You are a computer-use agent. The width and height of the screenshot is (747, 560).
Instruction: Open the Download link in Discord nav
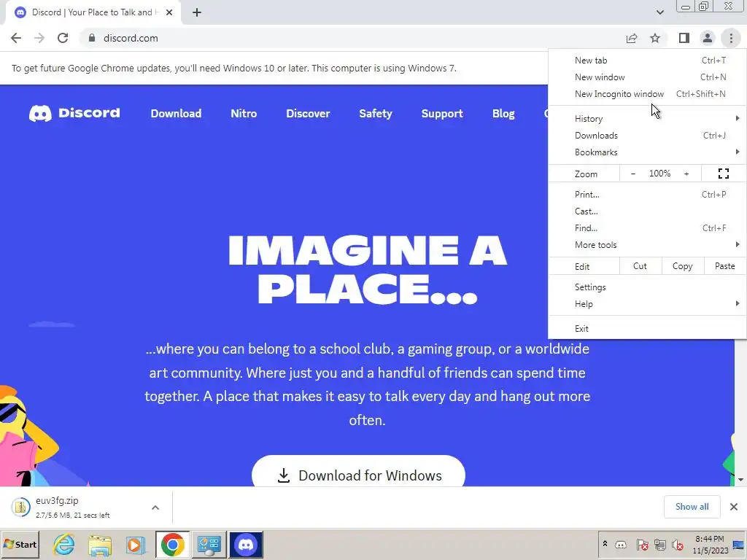(176, 113)
